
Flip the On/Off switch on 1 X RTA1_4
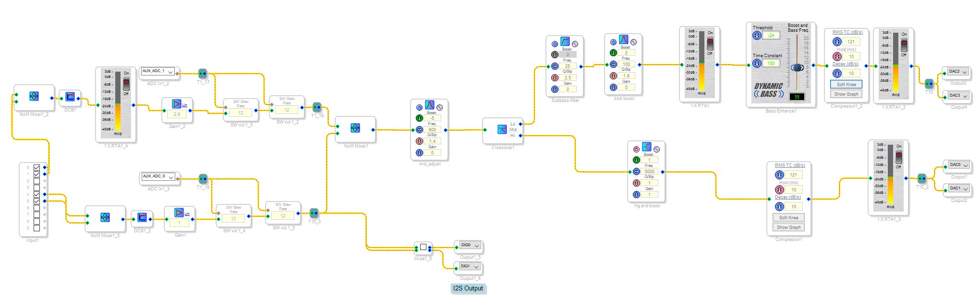tap(126, 84)
